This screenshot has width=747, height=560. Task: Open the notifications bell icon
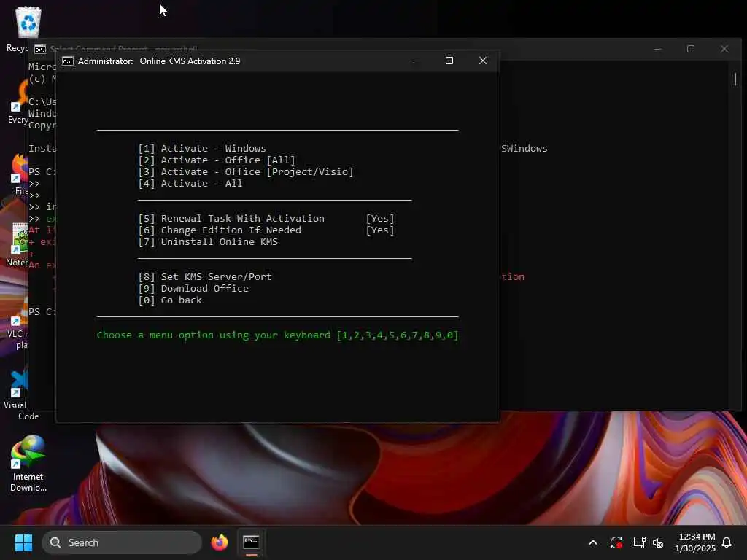click(727, 542)
